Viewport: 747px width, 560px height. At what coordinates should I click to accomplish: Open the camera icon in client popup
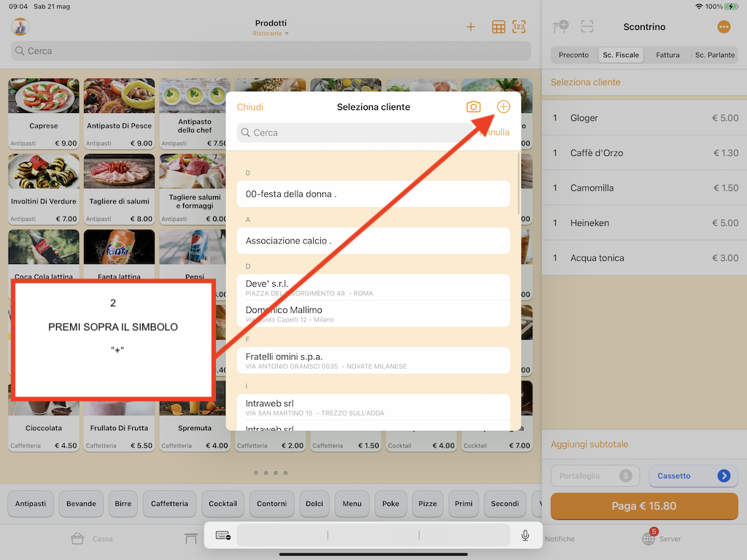click(x=473, y=106)
